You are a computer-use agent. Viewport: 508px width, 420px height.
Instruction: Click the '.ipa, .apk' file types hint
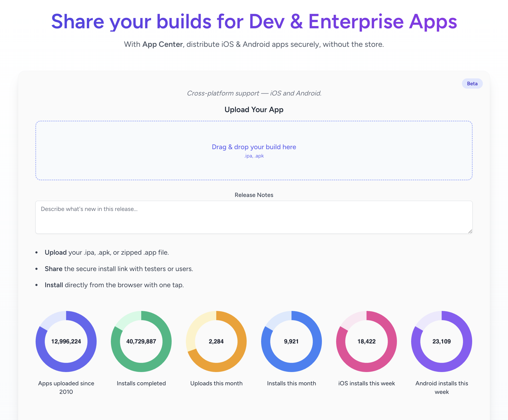[254, 156]
